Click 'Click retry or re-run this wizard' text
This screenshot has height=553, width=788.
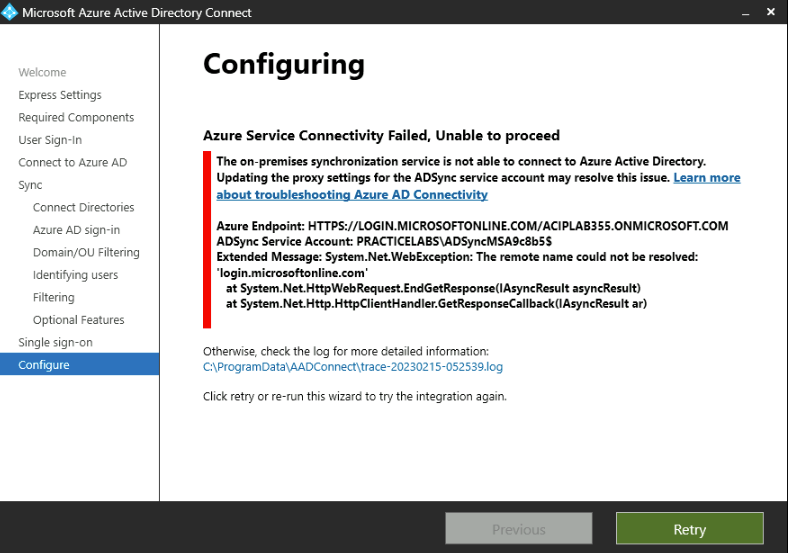355,397
